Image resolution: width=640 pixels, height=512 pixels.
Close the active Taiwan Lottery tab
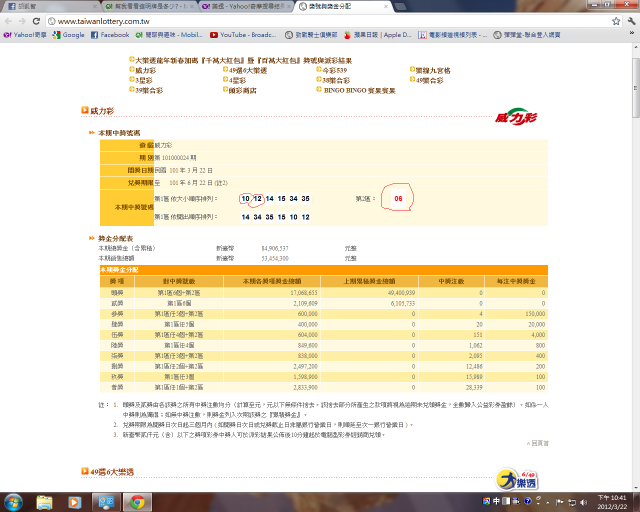coord(386,7)
